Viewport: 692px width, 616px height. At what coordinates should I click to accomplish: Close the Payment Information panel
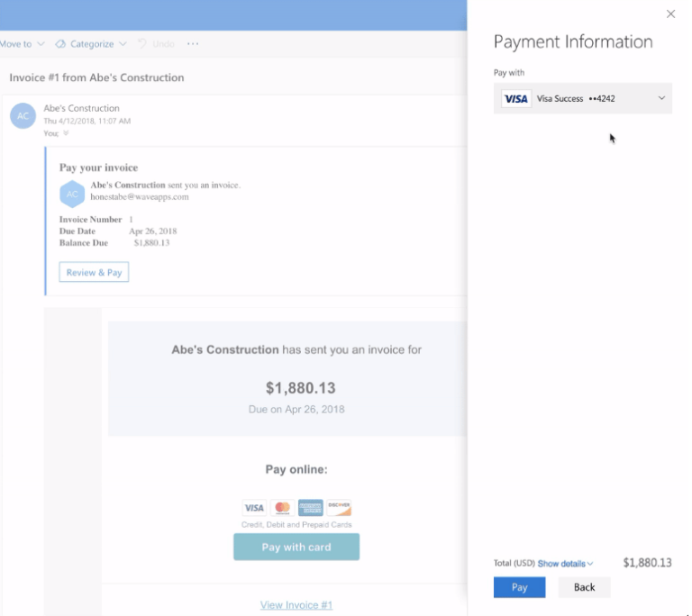pyautogui.click(x=670, y=14)
